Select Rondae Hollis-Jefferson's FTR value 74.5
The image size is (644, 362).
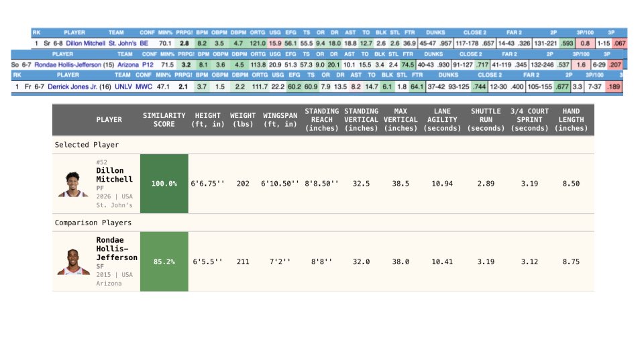click(x=407, y=65)
